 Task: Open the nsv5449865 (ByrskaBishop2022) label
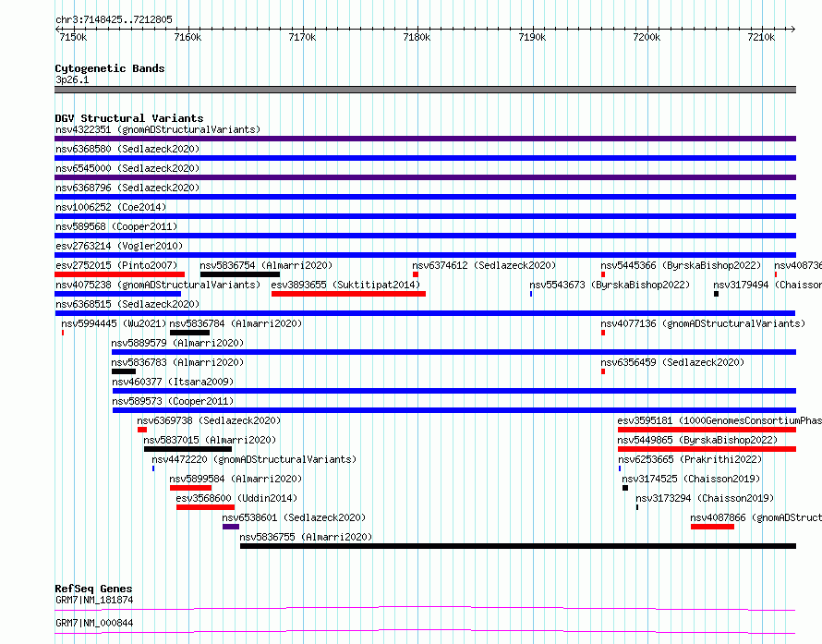(x=697, y=440)
